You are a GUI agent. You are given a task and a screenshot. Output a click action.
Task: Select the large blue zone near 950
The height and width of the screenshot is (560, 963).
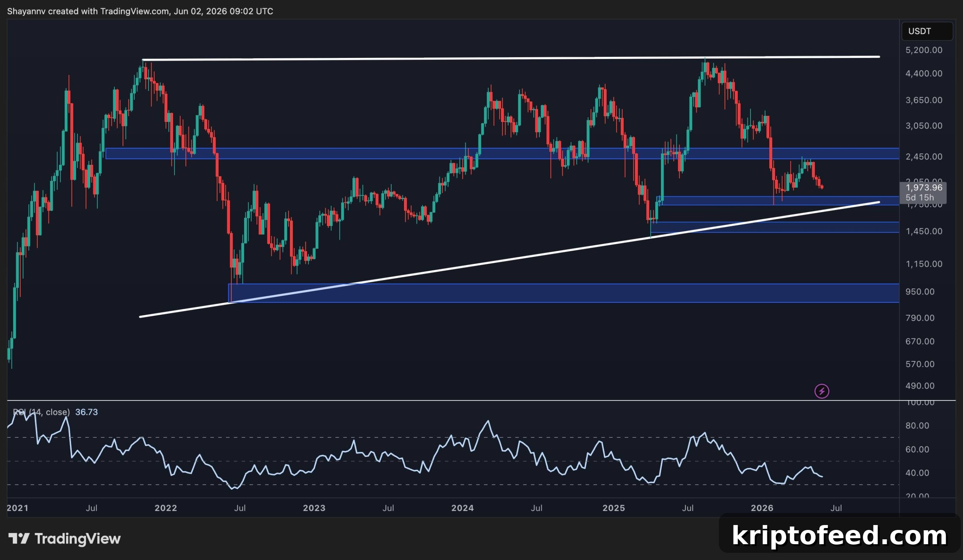click(564, 293)
